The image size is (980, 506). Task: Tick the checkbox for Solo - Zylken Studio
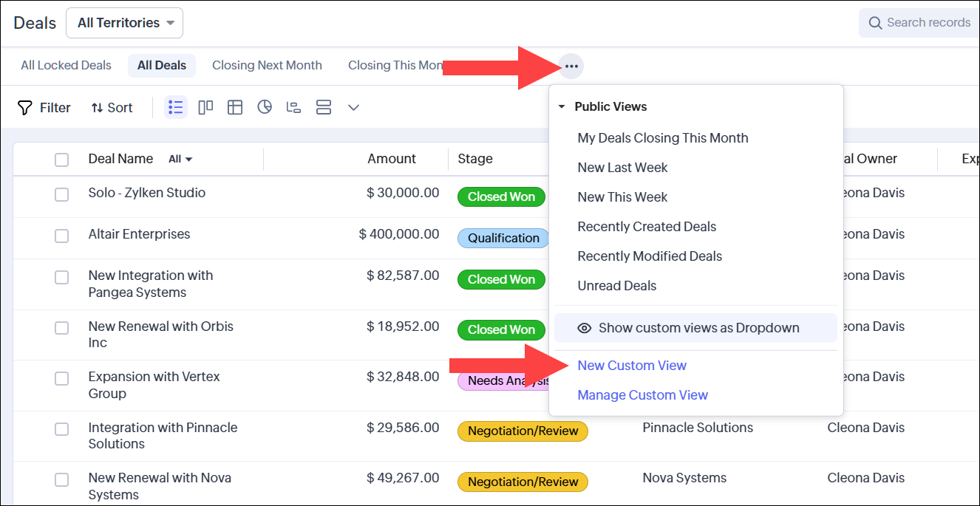61,194
